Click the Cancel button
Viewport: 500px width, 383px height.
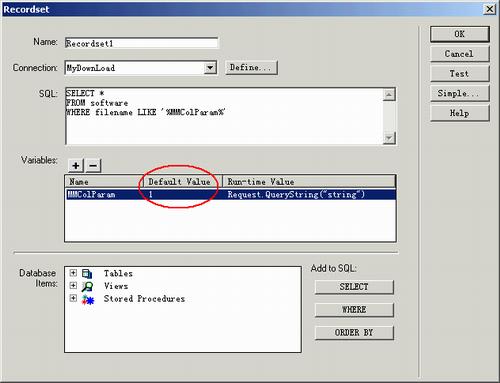(x=460, y=54)
